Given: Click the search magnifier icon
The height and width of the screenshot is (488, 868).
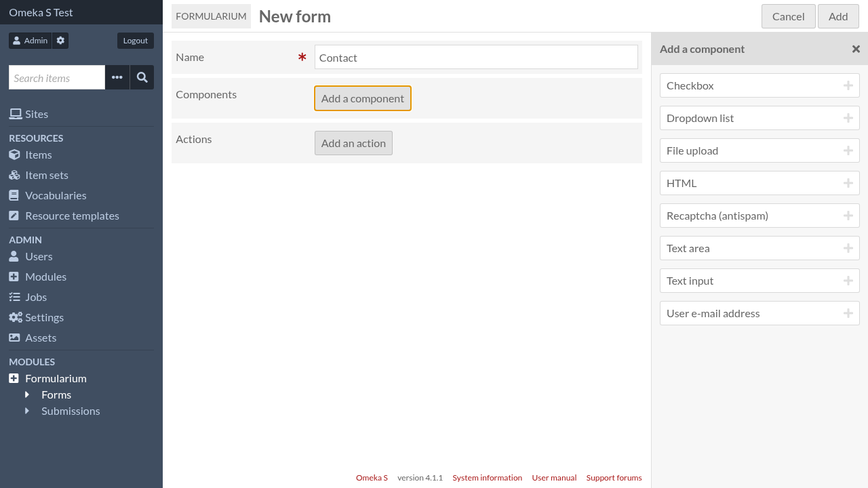Looking at the screenshot, I should click(x=142, y=77).
